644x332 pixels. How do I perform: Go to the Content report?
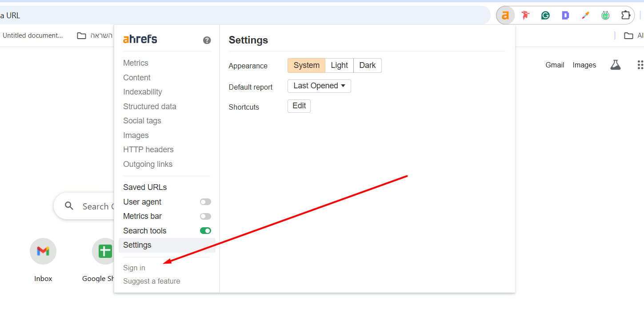pyautogui.click(x=137, y=78)
